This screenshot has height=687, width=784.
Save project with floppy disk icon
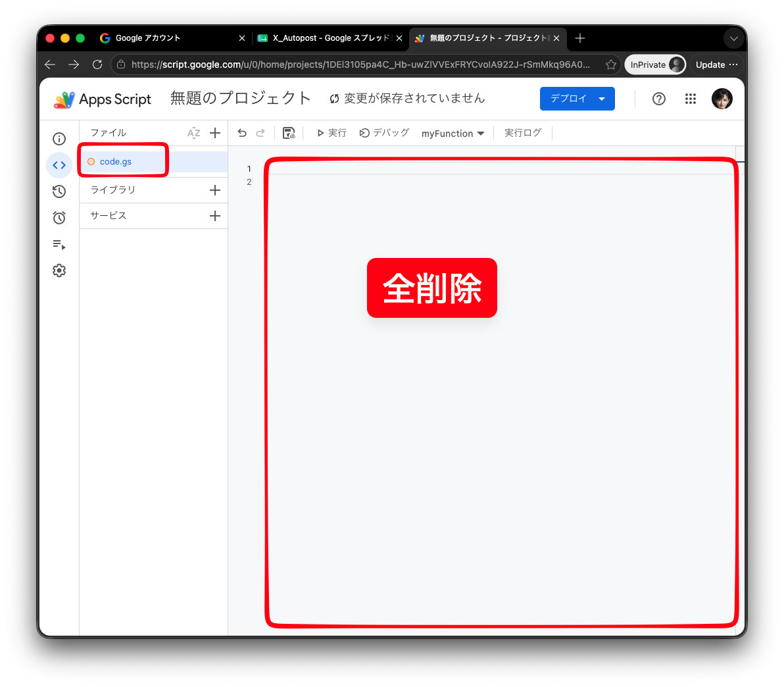coord(289,133)
